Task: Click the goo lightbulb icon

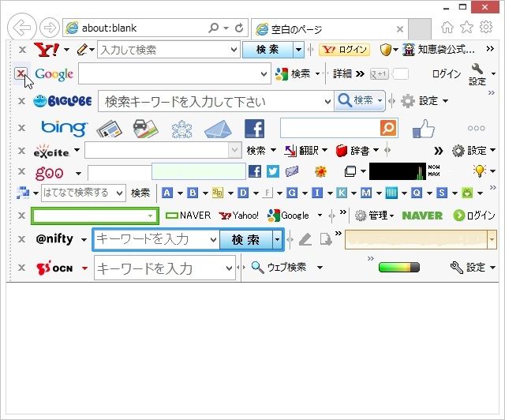Action: pyautogui.click(x=479, y=171)
